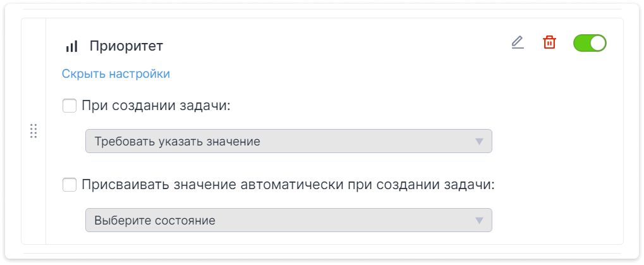
Task: Click the green track of the Приоритет switch
Action: (x=581, y=43)
